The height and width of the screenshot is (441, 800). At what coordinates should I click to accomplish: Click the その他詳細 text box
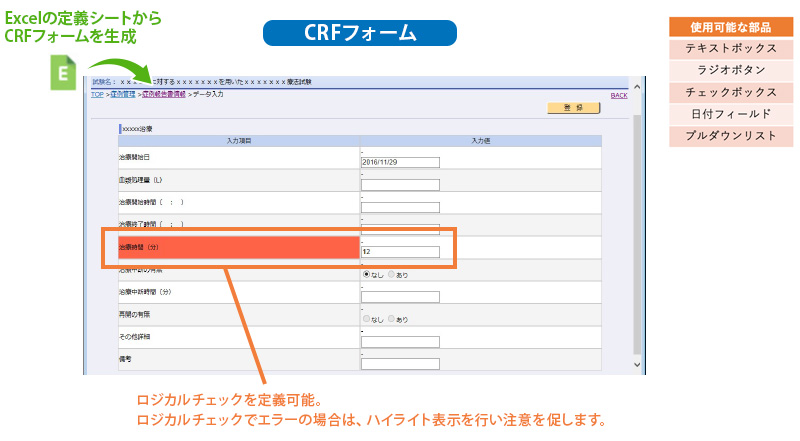[x=400, y=341]
